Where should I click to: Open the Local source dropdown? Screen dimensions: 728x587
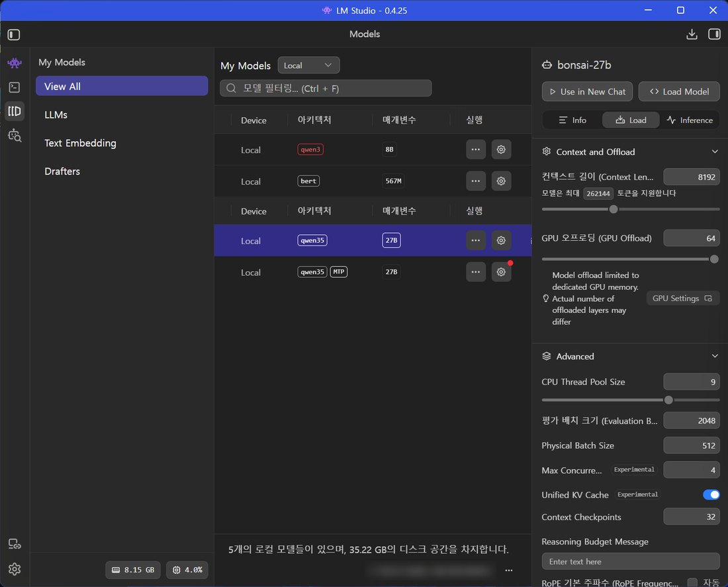[x=308, y=66]
